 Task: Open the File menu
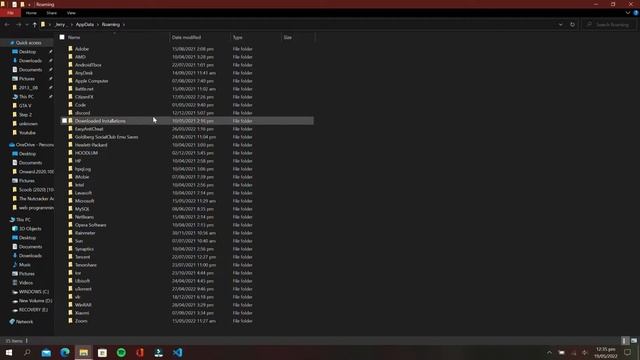coord(11,13)
